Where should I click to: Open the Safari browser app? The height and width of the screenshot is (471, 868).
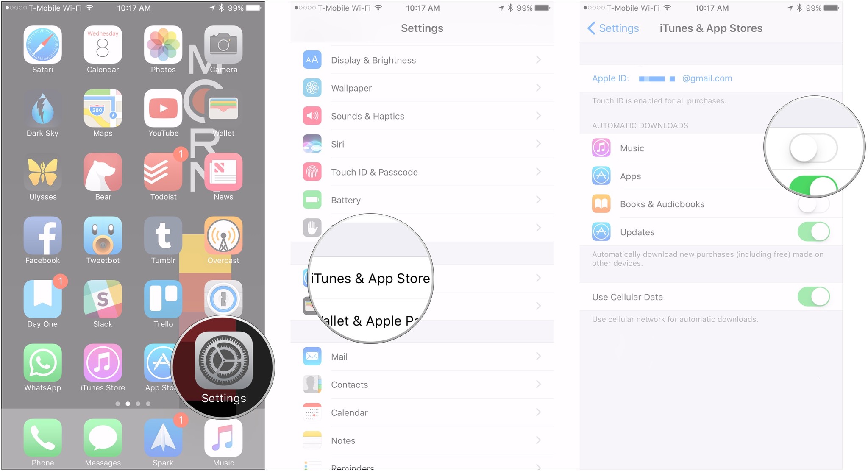[42, 51]
